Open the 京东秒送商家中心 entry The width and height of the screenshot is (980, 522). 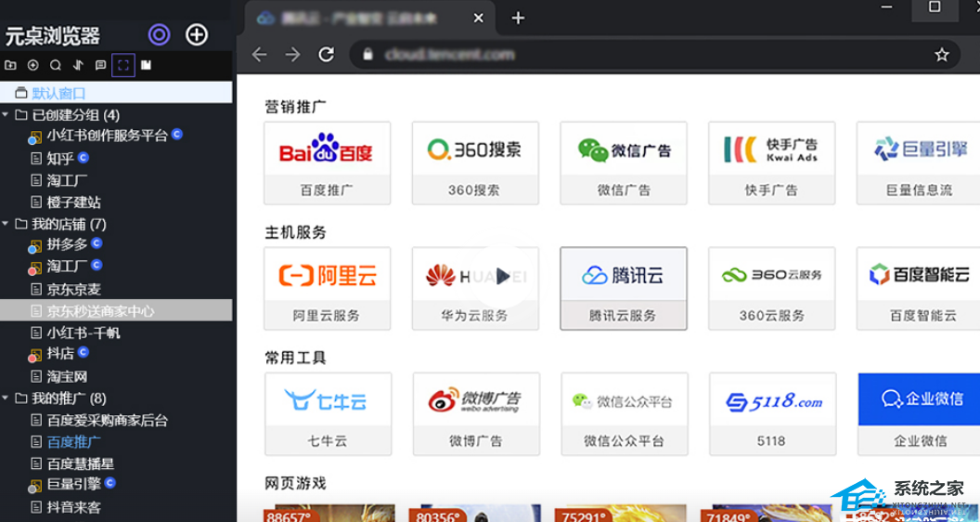100,311
